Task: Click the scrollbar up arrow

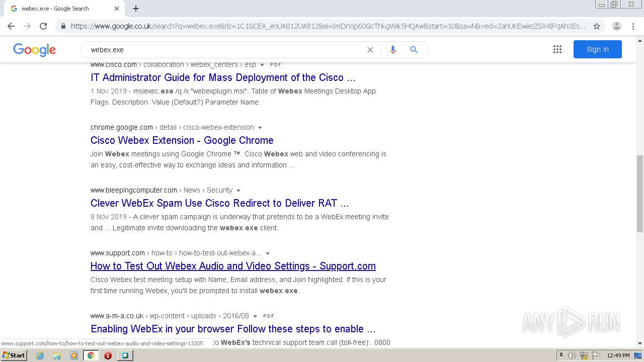Action: (640, 40)
